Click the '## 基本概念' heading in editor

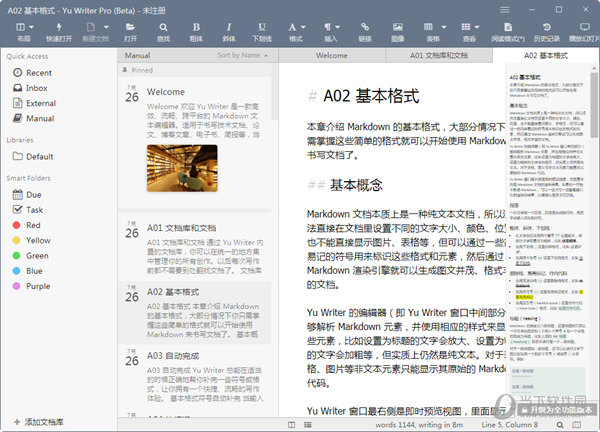pyautogui.click(x=345, y=185)
